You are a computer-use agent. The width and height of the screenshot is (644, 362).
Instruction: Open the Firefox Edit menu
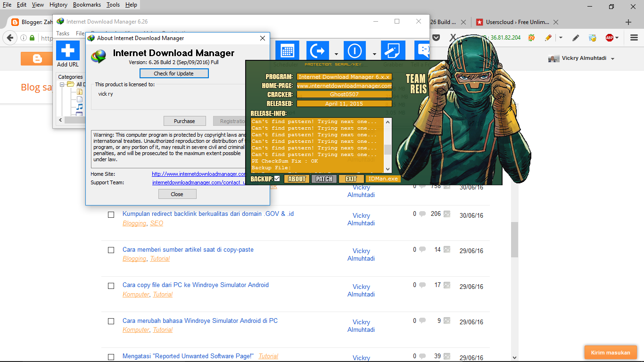pyautogui.click(x=22, y=5)
